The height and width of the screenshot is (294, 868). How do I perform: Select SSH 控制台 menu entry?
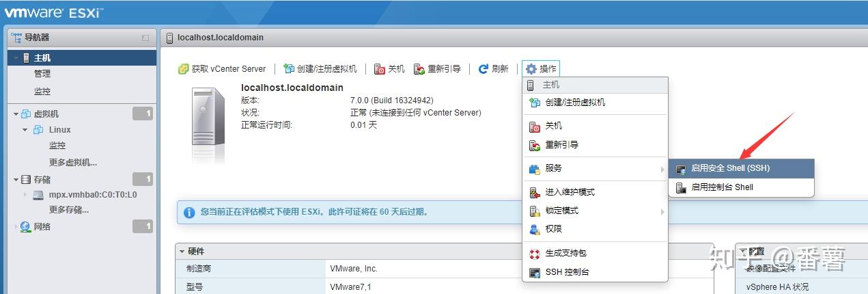(x=595, y=272)
